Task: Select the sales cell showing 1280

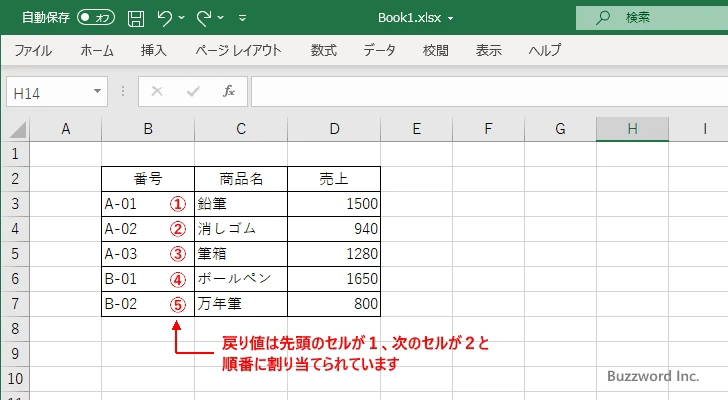Action: pos(334,254)
